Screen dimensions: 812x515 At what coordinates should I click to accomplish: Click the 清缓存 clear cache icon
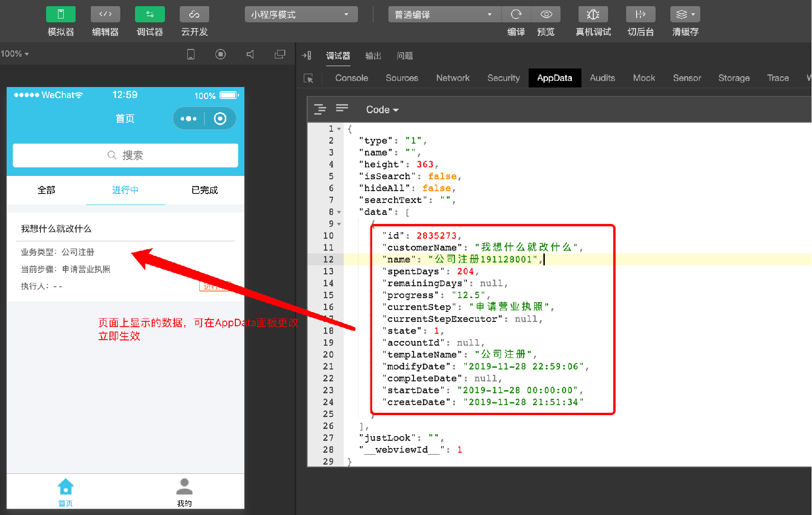coord(685,14)
